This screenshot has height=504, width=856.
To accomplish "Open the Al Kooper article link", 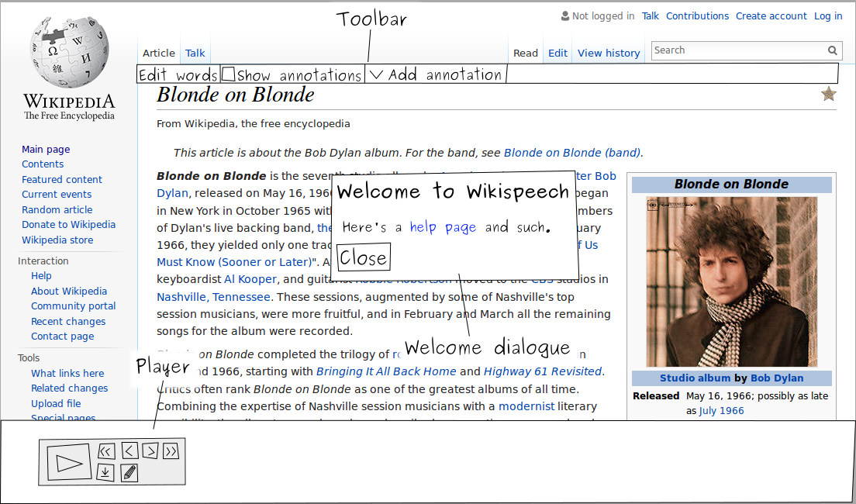I will 250,279.
